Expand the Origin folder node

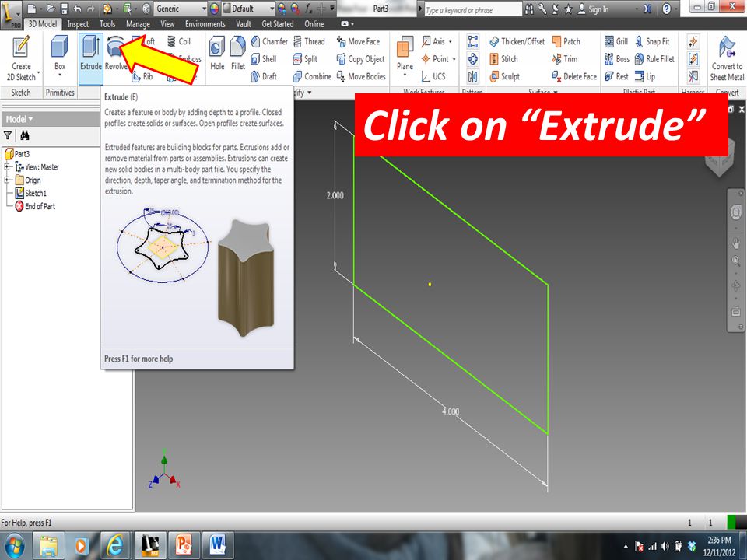click(7, 180)
